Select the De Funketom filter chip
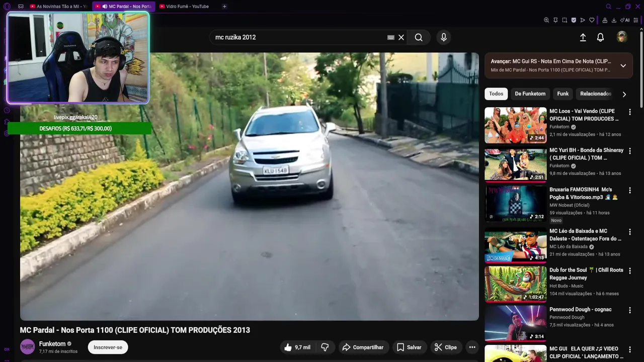Viewport: 644px width, 362px height. [530, 94]
